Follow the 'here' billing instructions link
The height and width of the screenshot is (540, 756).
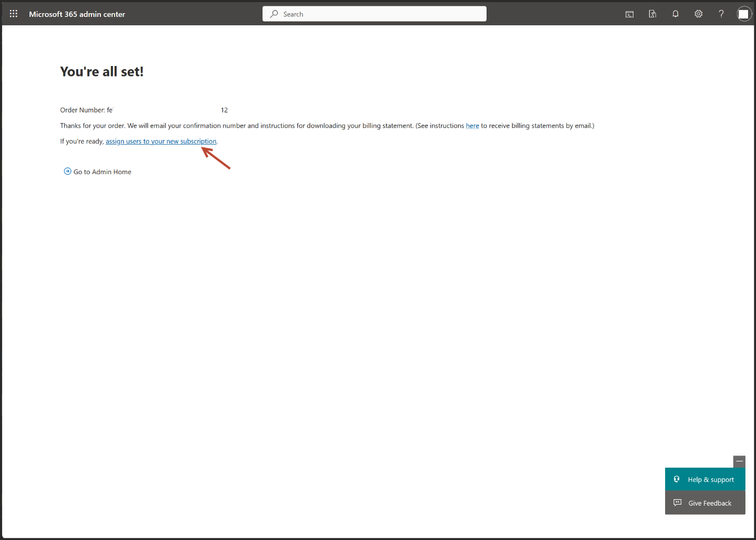point(472,126)
